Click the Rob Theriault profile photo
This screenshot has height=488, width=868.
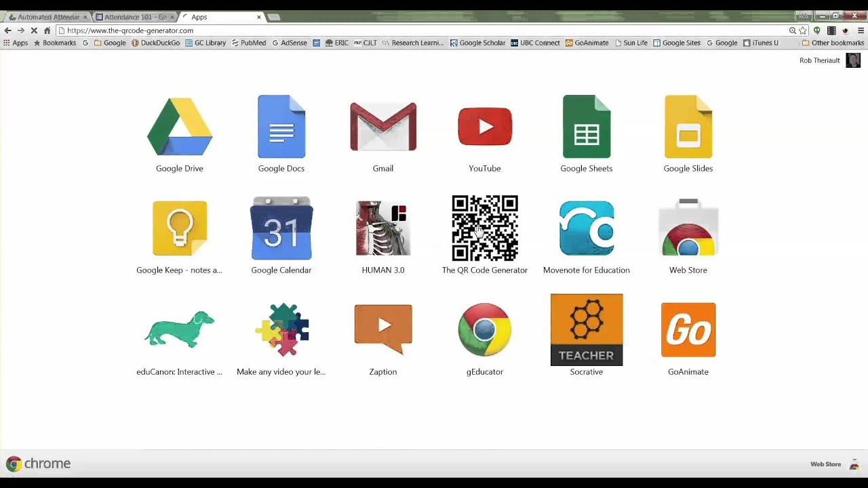[x=853, y=60]
